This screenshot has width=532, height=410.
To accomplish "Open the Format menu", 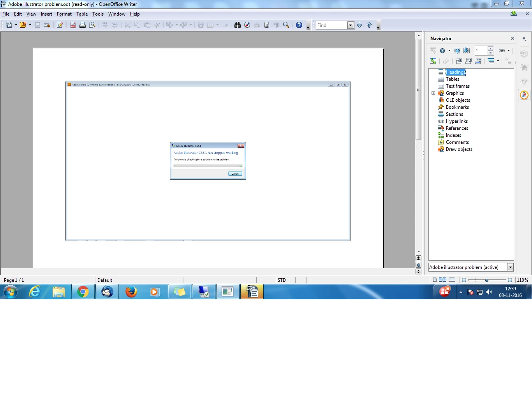I will (64, 14).
